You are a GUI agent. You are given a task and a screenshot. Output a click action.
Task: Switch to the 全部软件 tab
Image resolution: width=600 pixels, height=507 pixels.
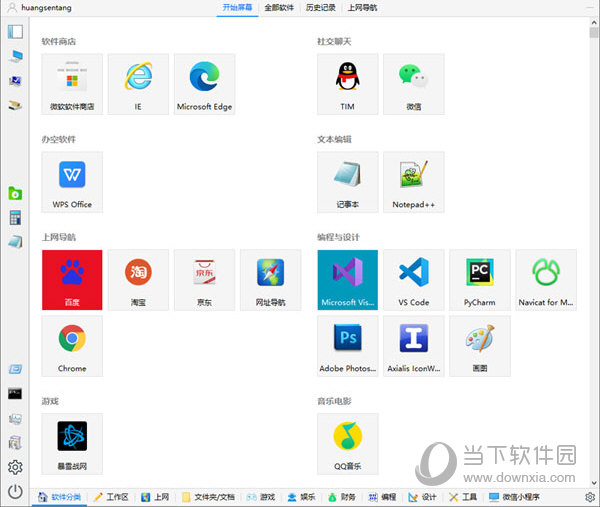[279, 8]
